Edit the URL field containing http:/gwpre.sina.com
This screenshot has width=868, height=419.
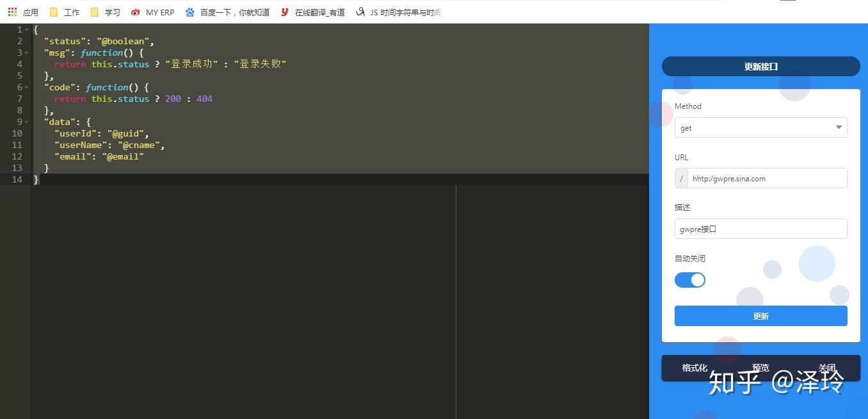coord(766,178)
